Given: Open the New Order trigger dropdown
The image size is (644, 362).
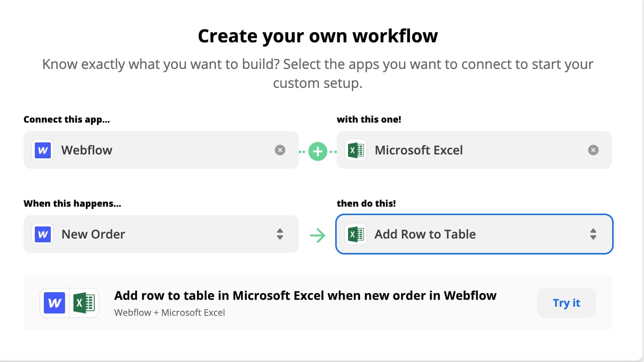Looking at the screenshot, I should click(x=161, y=234).
